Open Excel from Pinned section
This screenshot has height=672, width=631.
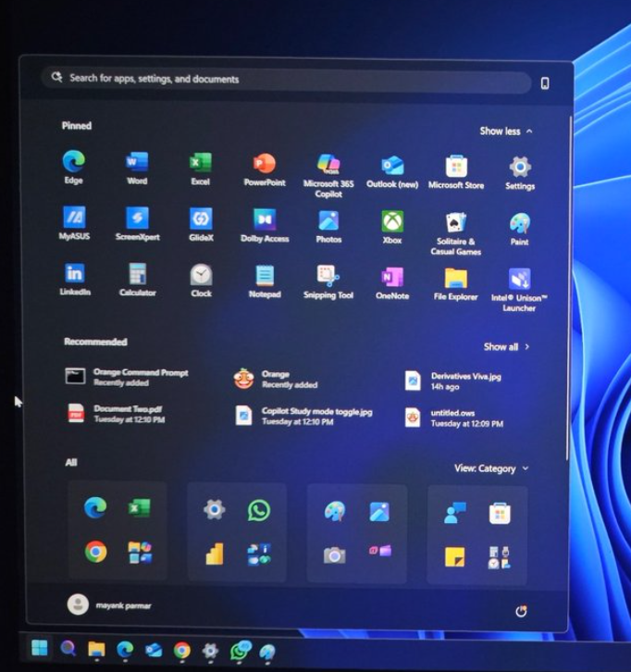(201, 168)
